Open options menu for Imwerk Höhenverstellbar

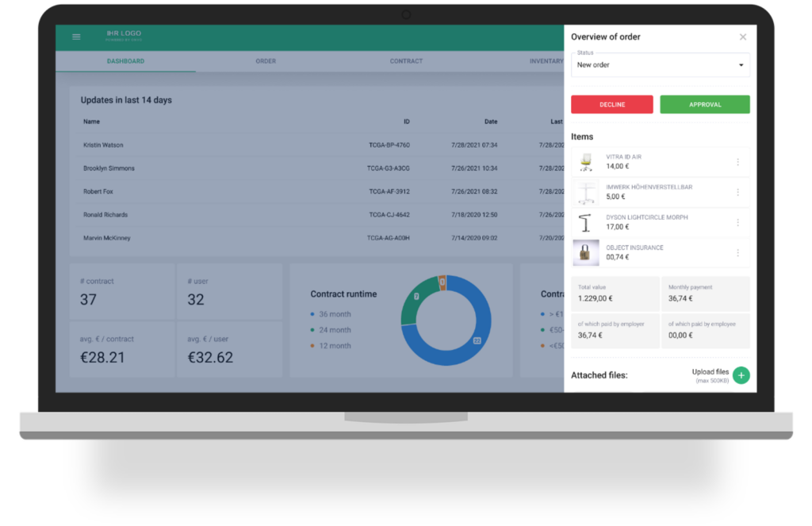coord(737,192)
